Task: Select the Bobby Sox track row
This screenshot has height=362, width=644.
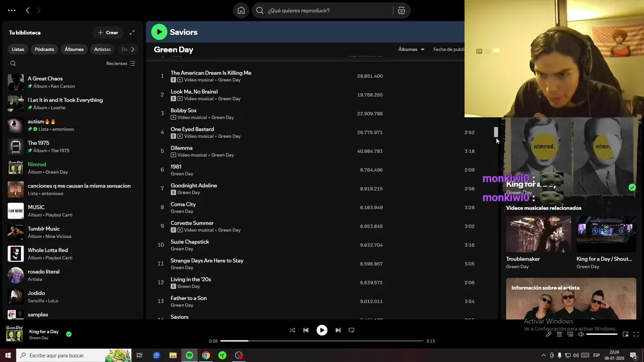Action: click(322, 114)
